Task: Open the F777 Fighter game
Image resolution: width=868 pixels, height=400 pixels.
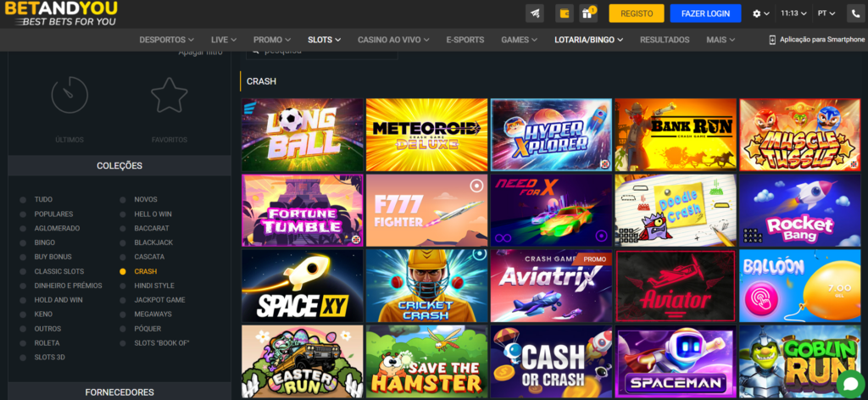Action: coord(427,210)
